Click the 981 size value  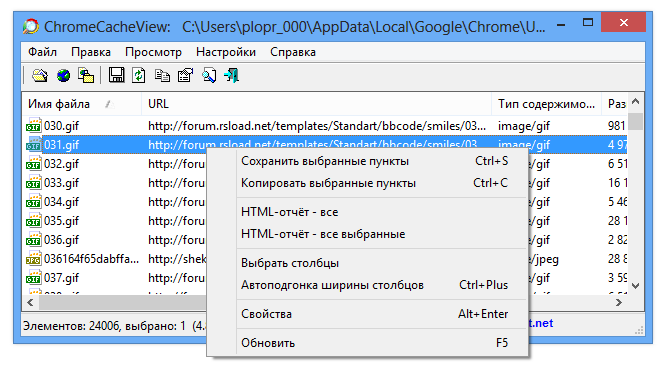click(616, 126)
